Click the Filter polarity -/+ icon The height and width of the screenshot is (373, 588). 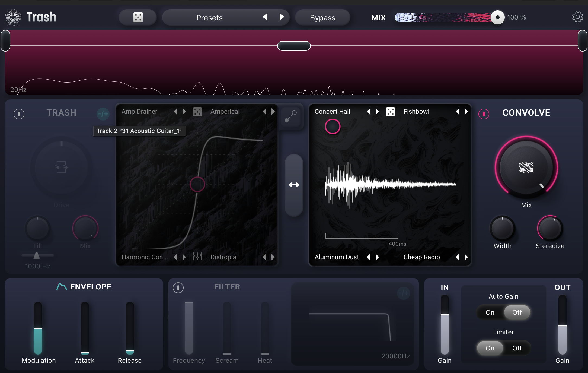404,293
